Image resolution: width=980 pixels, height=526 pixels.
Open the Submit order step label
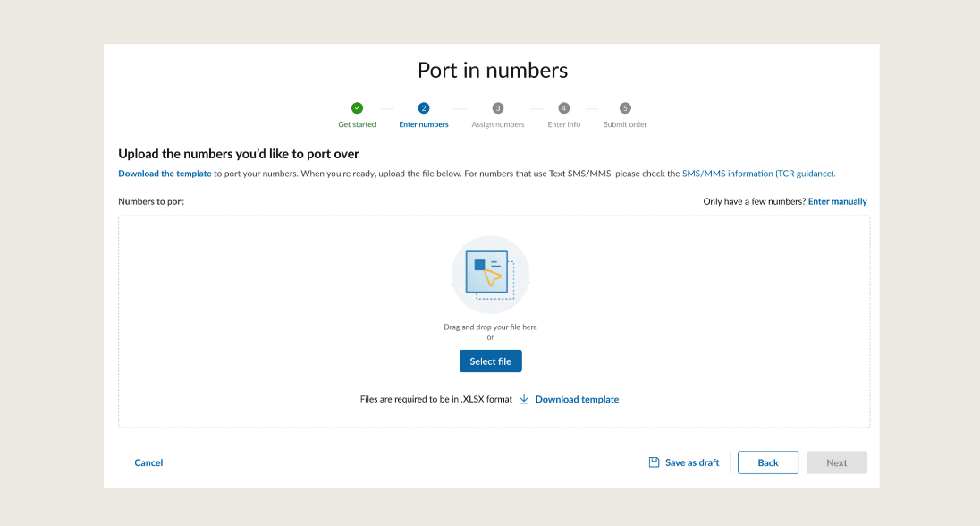(625, 125)
